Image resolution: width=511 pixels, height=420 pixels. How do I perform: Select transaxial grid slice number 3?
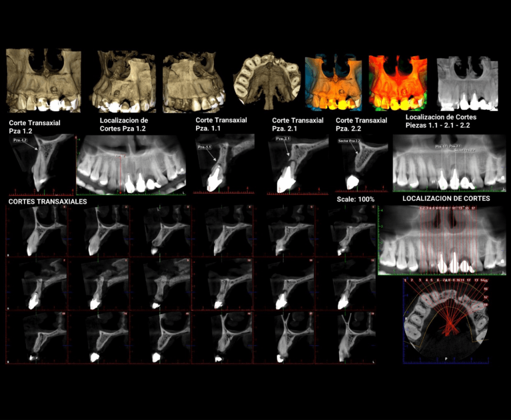tap(160, 230)
